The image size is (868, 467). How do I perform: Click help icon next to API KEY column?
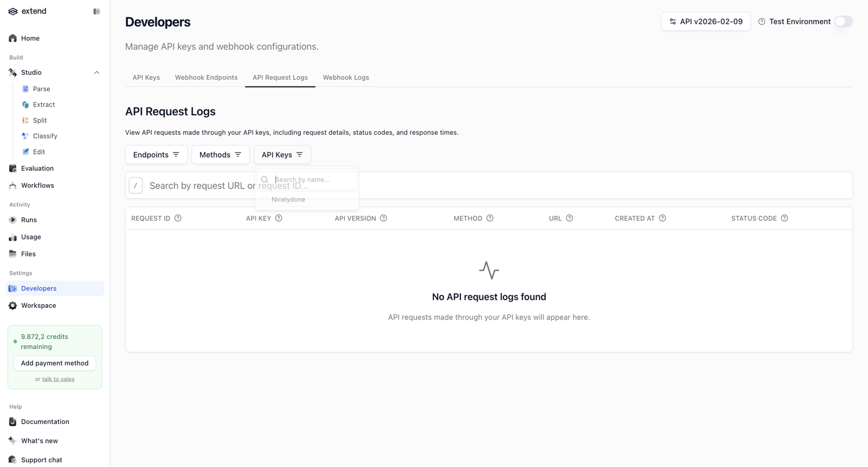pos(278,218)
